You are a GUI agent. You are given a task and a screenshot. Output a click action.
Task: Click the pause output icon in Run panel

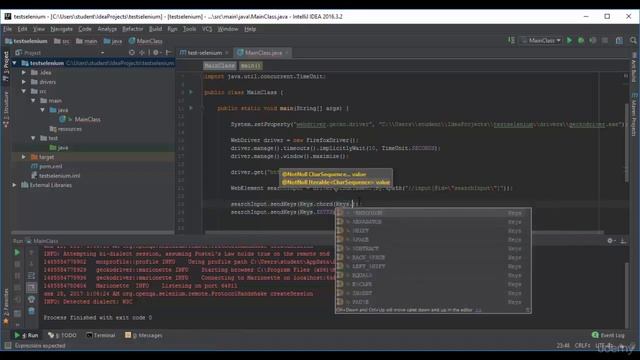point(17,276)
